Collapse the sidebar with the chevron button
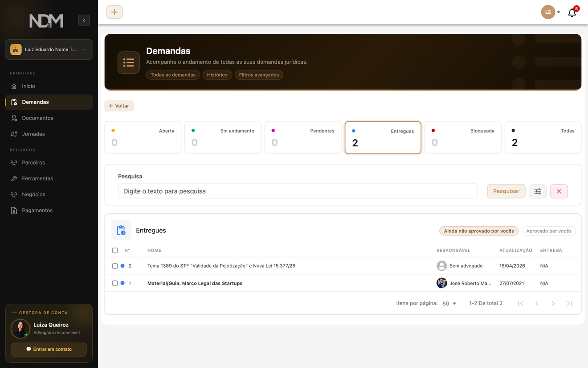The image size is (588, 368). click(x=84, y=21)
